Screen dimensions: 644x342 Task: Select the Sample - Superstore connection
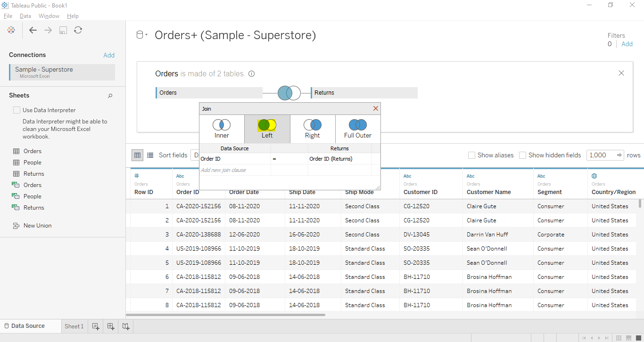pyautogui.click(x=62, y=72)
